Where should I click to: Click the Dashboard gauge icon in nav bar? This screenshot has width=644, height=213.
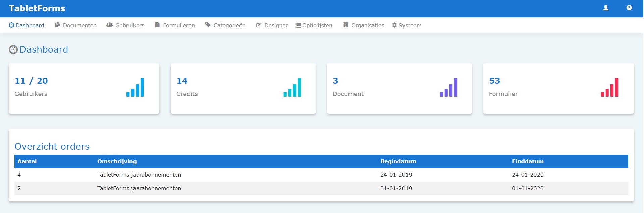point(11,25)
